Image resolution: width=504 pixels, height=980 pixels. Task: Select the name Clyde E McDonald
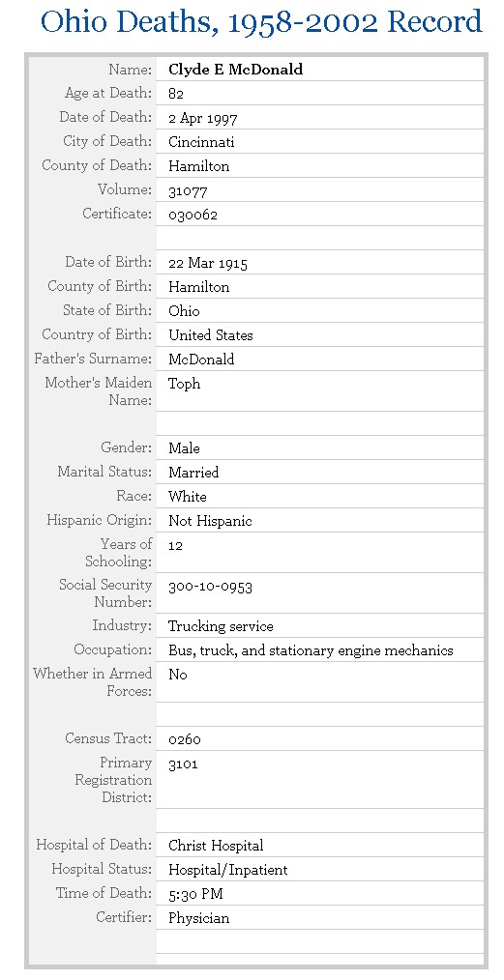(235, 70)
